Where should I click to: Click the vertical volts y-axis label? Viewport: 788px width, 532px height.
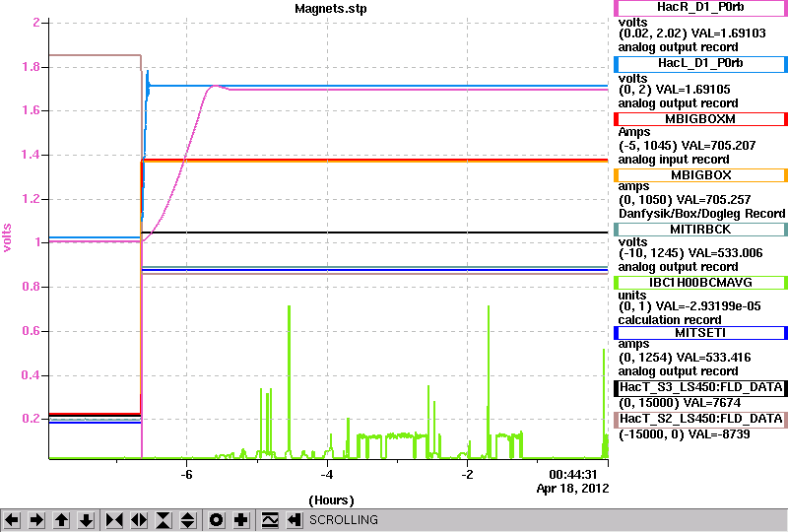click(7, 237)
